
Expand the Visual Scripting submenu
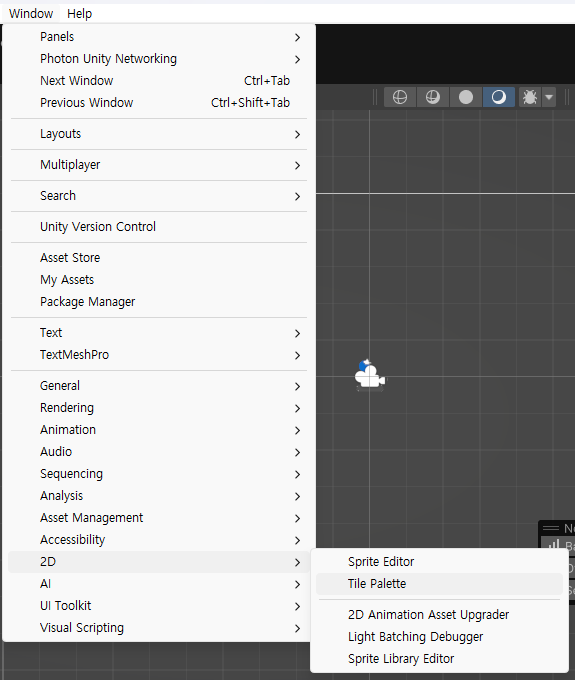point(159,628)
